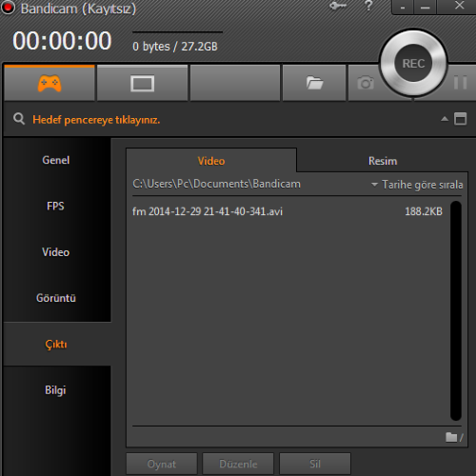This screenshot has width=476, height=476.
Task: Click the round REC record button
Action: pos(413,63)
